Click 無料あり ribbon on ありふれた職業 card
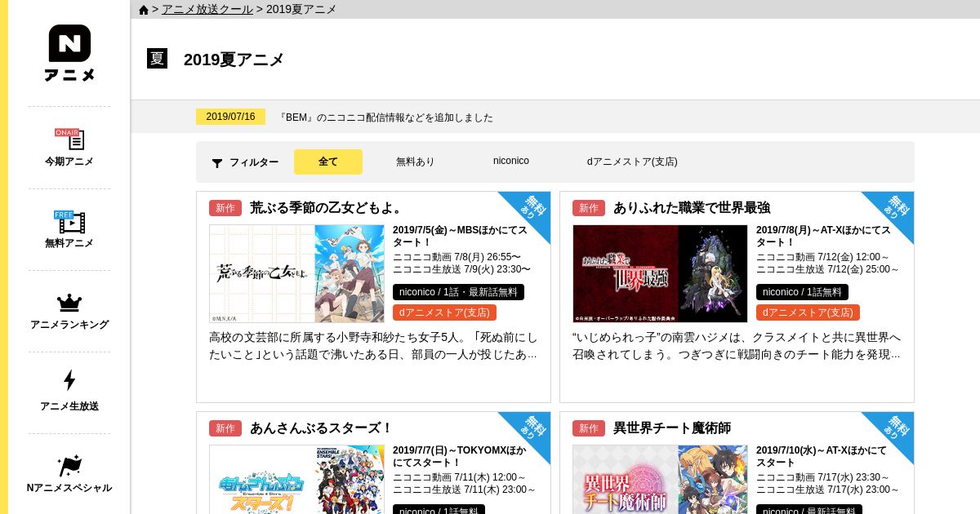 tap(896, 209)
